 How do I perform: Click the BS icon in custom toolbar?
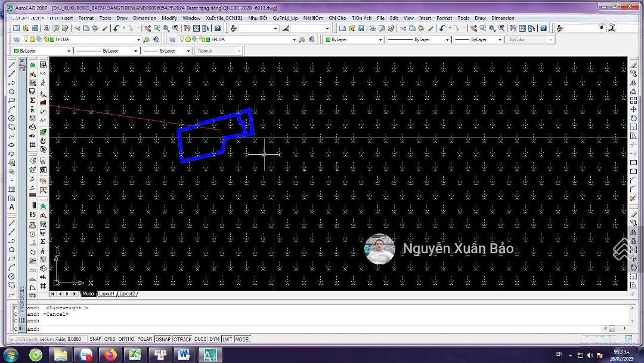(32, 214)
